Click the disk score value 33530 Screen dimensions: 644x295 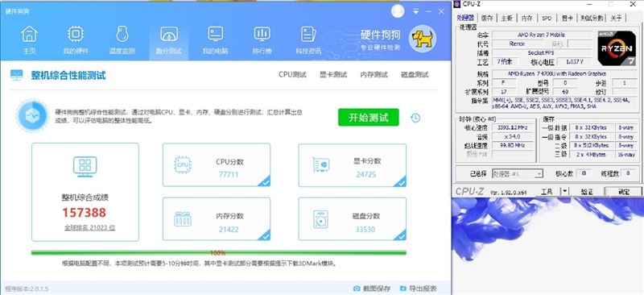coord(365,229)
